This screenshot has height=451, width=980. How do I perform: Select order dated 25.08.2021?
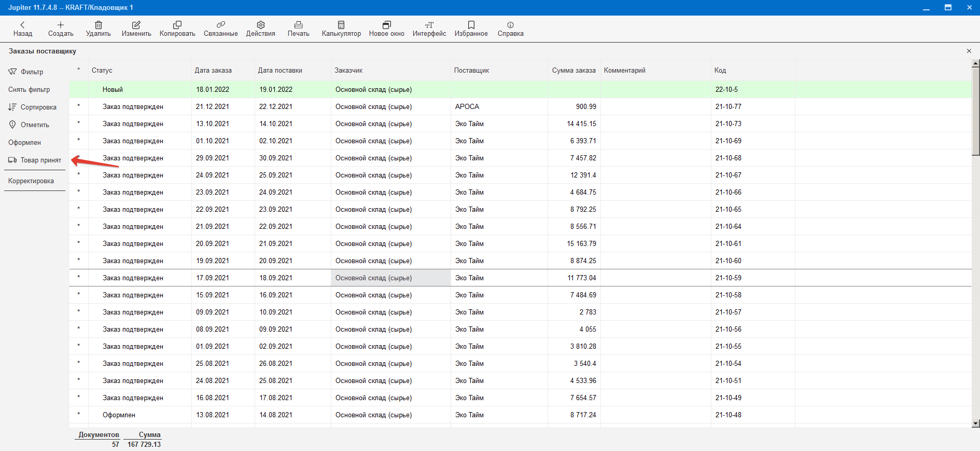[213, 363]
